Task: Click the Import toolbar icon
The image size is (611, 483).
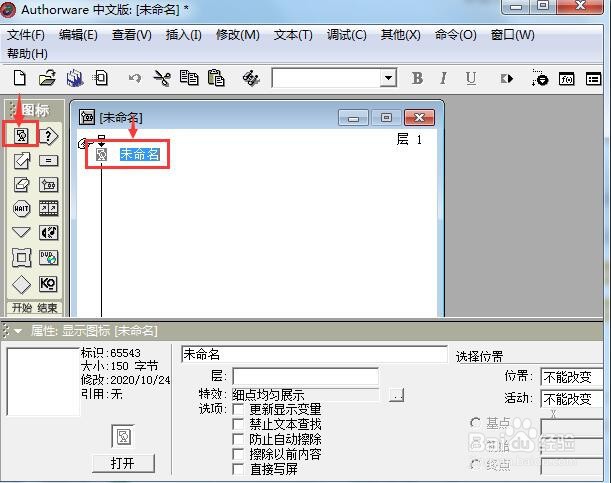Action: point(101,78)
